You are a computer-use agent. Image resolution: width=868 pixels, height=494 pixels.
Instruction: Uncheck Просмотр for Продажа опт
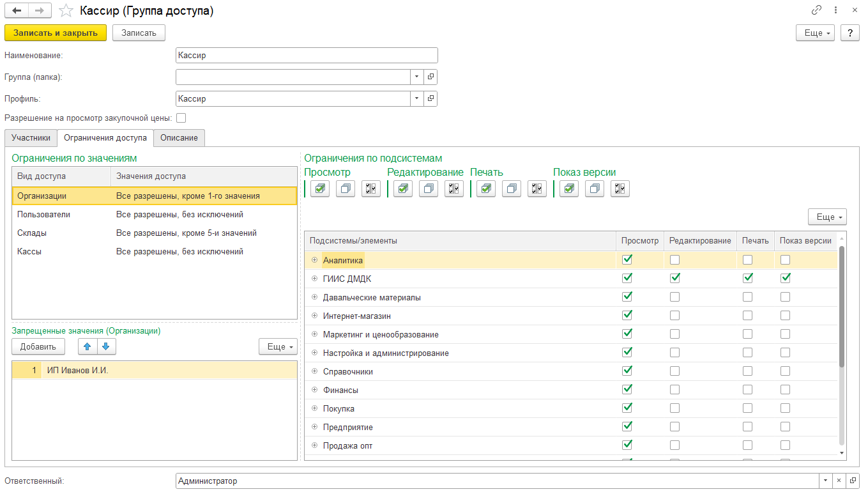627,445
